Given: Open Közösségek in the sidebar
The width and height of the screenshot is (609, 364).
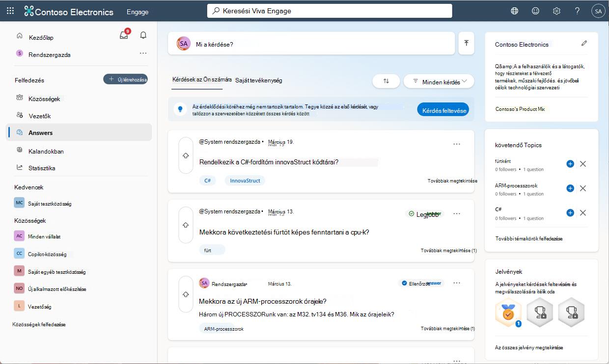Looking at the screenshot, I should 44,99.
